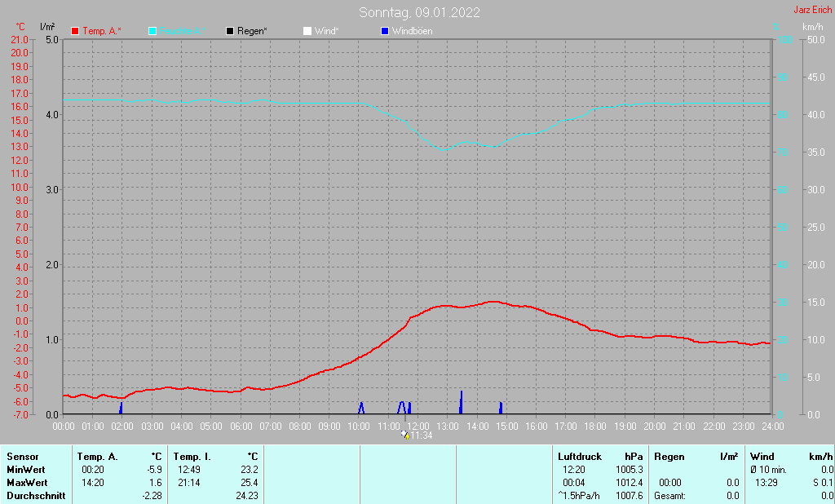This screenshot has height=504, width=835.
Task: Click the cyan Feuchte A. legend swatch
Action: [x=152, y=32]
